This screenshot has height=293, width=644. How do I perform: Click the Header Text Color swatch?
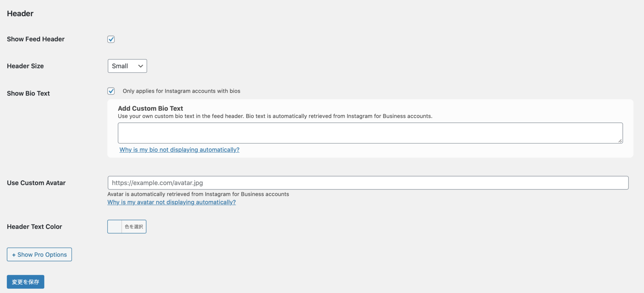click(x=115, y=227)
